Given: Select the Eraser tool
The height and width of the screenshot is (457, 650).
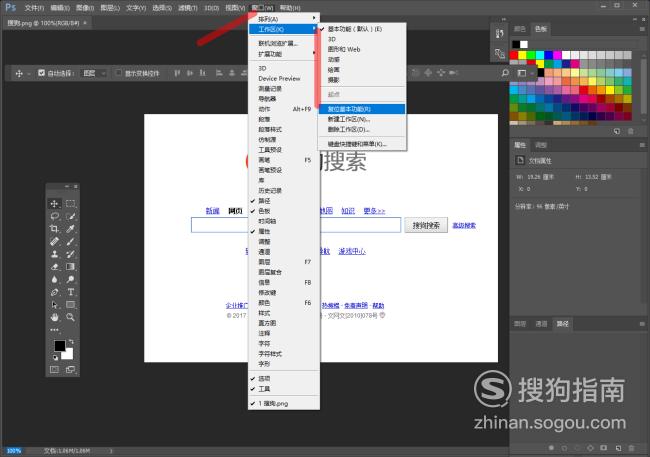Looking at the screenshot, I should [x=54, y=267].
